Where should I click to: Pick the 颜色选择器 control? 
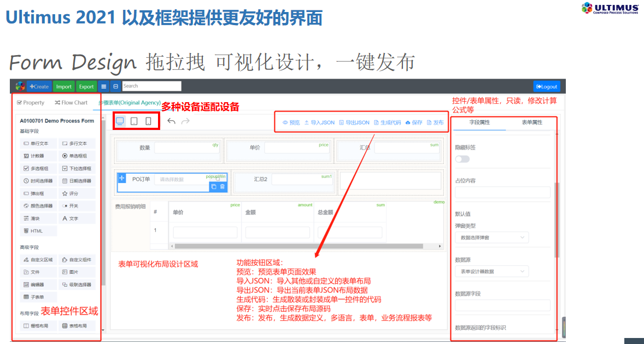tap(38, 206)
